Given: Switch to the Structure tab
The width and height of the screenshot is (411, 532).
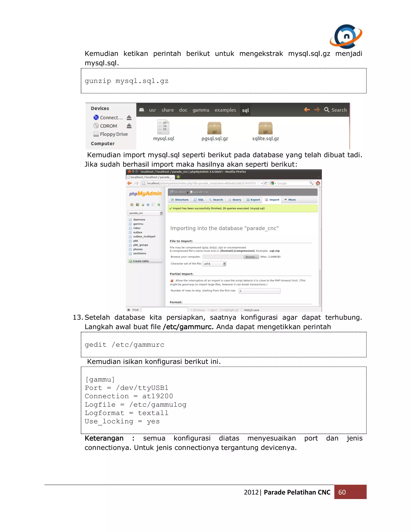Looking at the screenshot, I should [179, 200].
